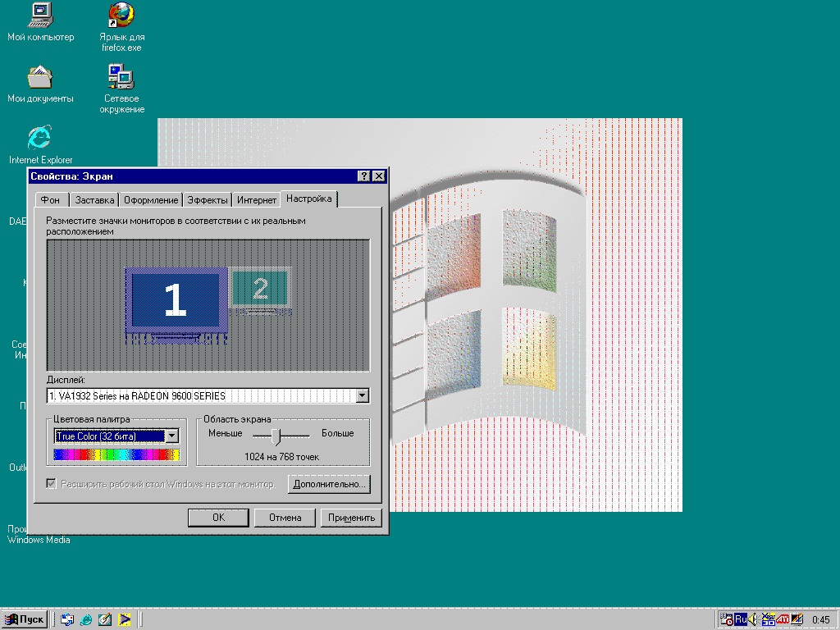Click the Настройка tab
This screenshot has height=630, width=840.
(x=309, y=199)
